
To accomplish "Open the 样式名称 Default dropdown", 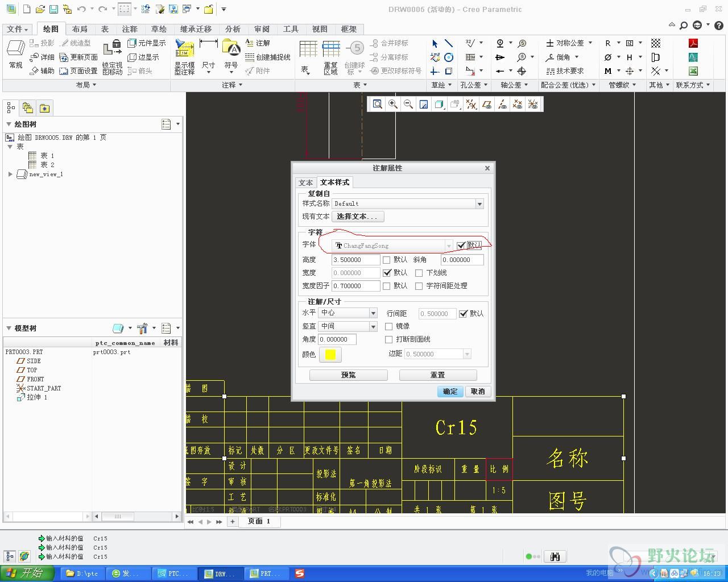I will pos(479,204).
